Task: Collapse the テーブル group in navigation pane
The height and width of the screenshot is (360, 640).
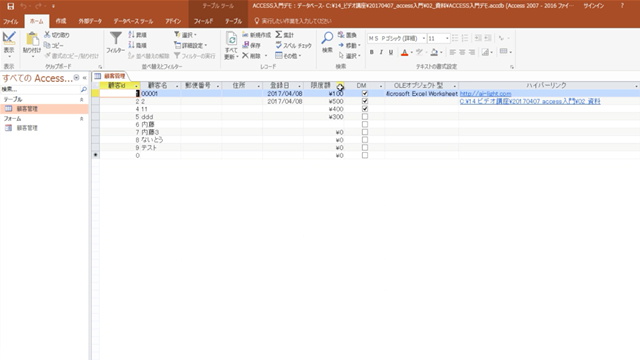Action: [x=81, y=100]
